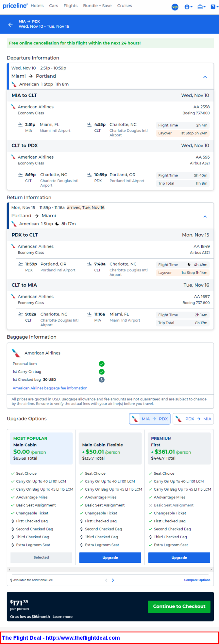Image resolution: width=219 pixels, height=644 pixels.
Task: Open the account profile icon menu
Action: click(x=188, y=7)
